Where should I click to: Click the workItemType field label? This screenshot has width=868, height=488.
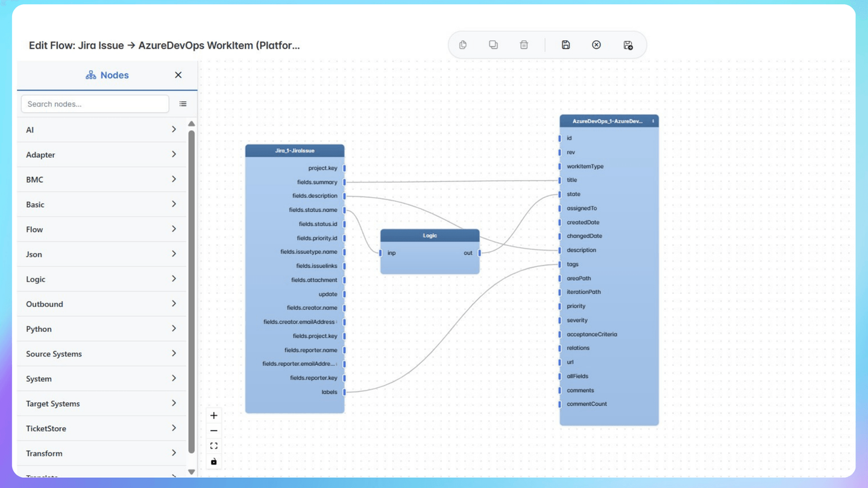click(585, 166)
